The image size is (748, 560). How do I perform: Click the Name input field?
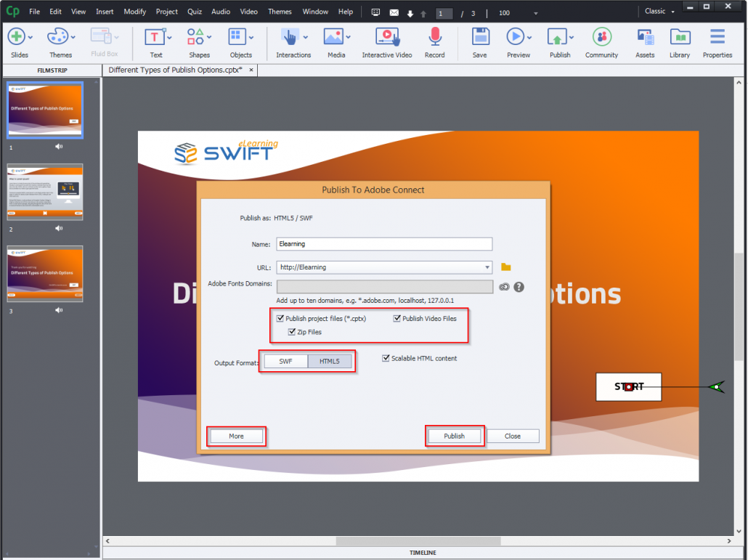(384, 244)
